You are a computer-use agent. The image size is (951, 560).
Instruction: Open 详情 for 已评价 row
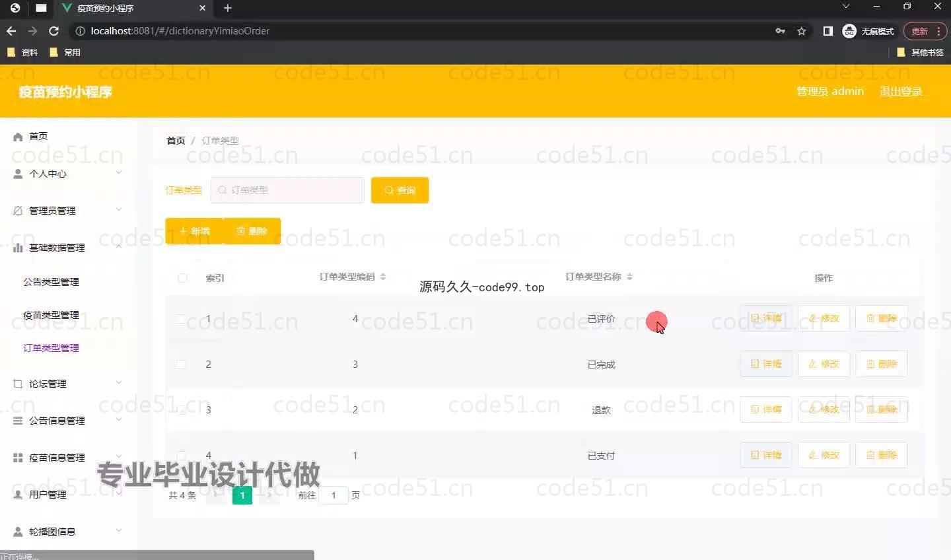[766, 318]
